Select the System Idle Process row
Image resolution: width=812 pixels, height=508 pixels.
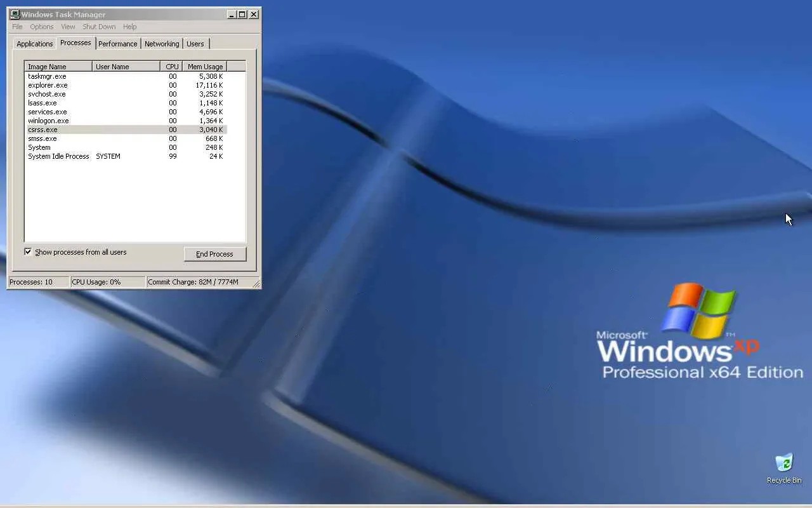coord(126,156)
